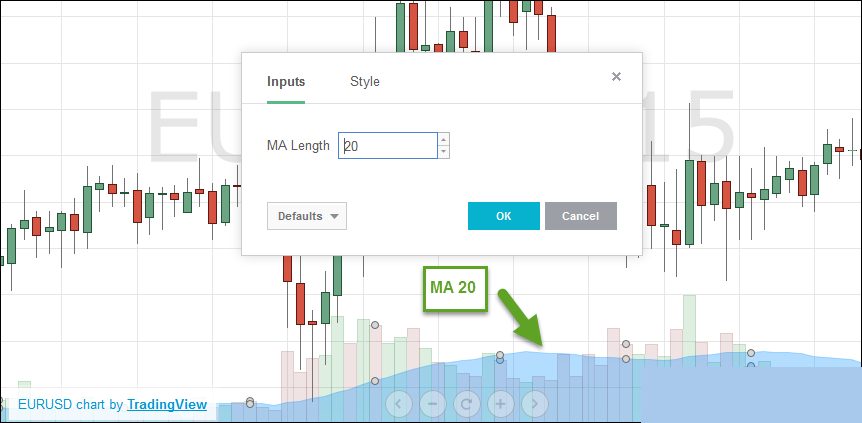Open the TradingView link
Viewport: 862px width, 423px height.
167,405
